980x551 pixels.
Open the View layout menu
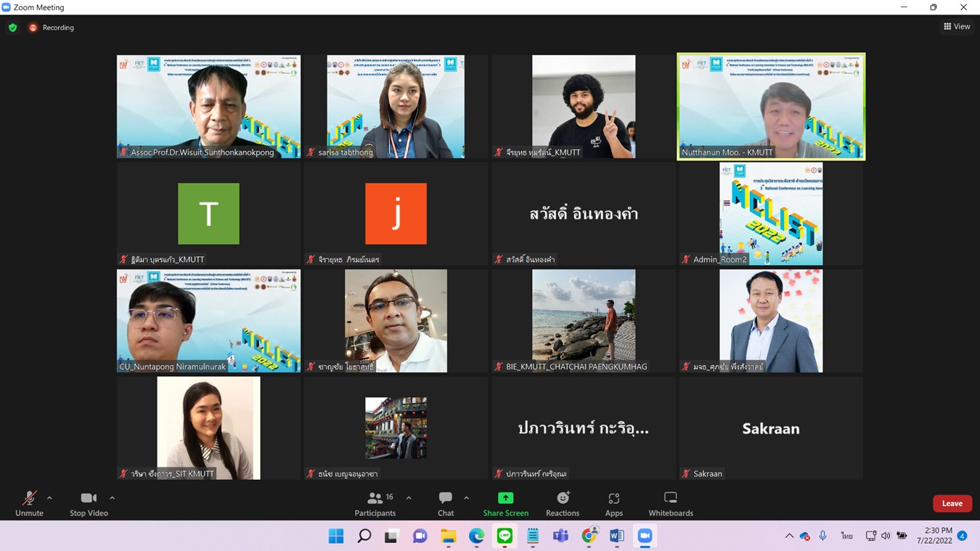(957, 27)
